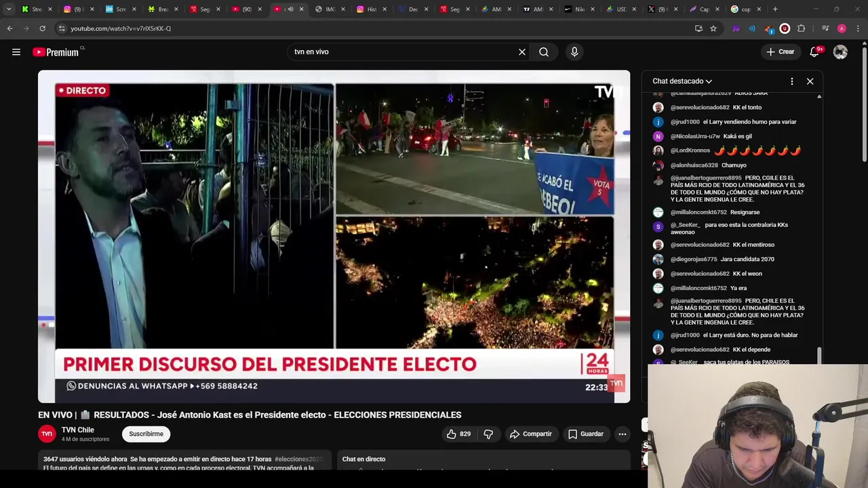Open Chrome's three-dot menu
Image resolution: width=868 pixels, height=488 pixels.
(x=858, y=28)
